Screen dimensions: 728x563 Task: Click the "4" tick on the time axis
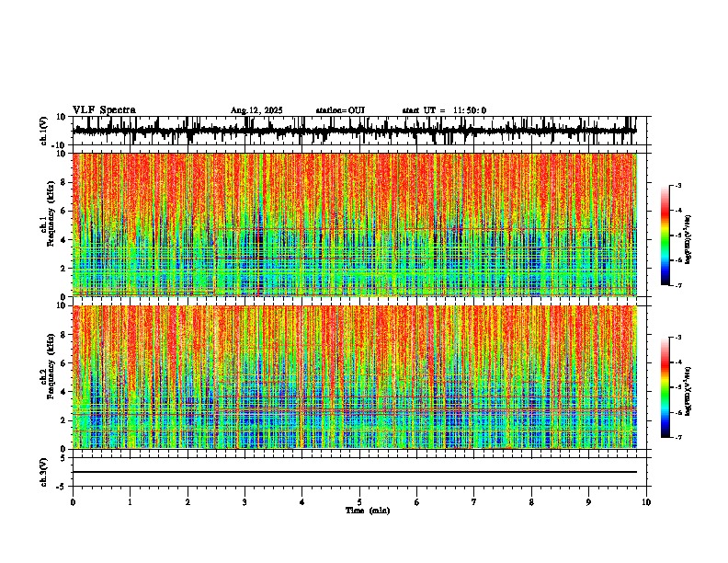click(x=301, y=502)
